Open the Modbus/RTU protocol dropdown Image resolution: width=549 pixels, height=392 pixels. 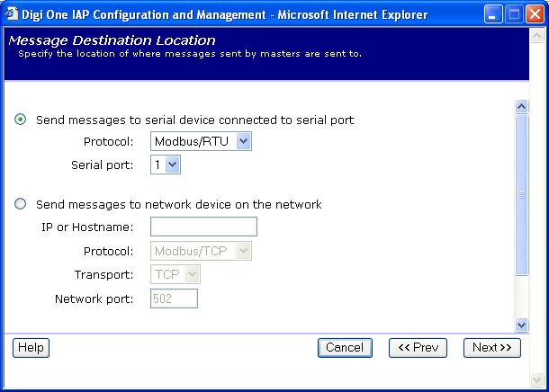(x=202, y=141)
